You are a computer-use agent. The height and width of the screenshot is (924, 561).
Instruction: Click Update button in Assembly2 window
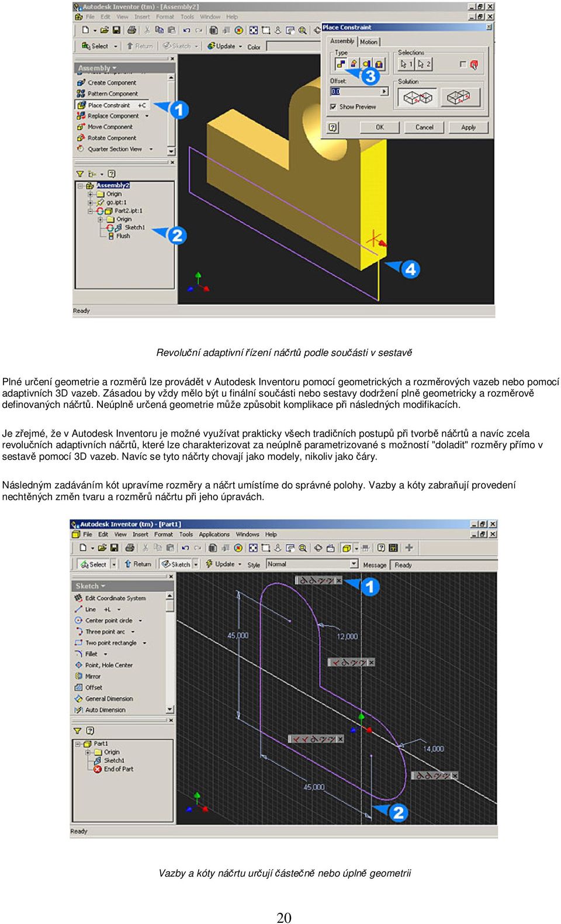click(x=221, y=46)
